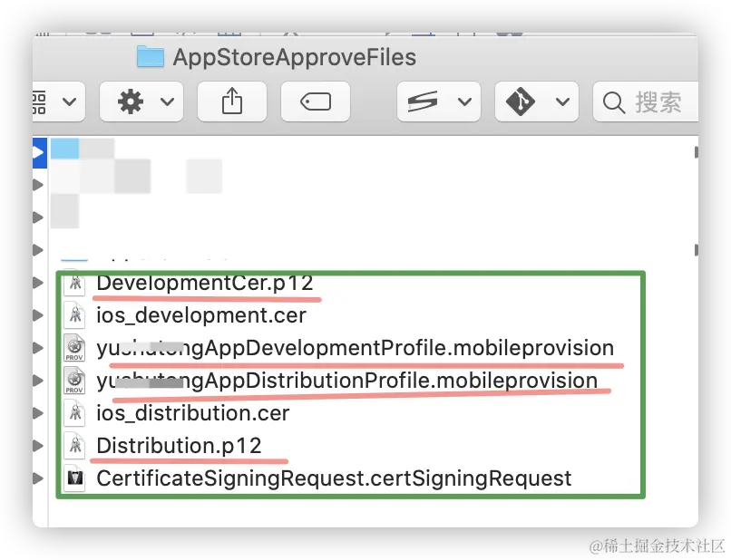Click the PROV icon of AppDistributionProfile.mobileprovision
Image resolution: width=731 pixels, height=560 pixels.
point(74,381)
